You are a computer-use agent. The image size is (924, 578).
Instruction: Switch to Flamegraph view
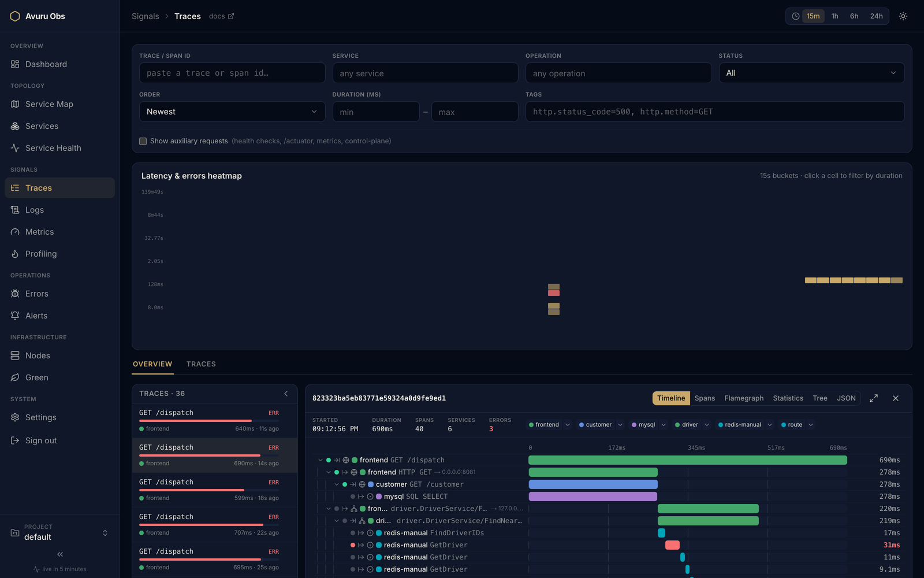(x=744, y=398)
